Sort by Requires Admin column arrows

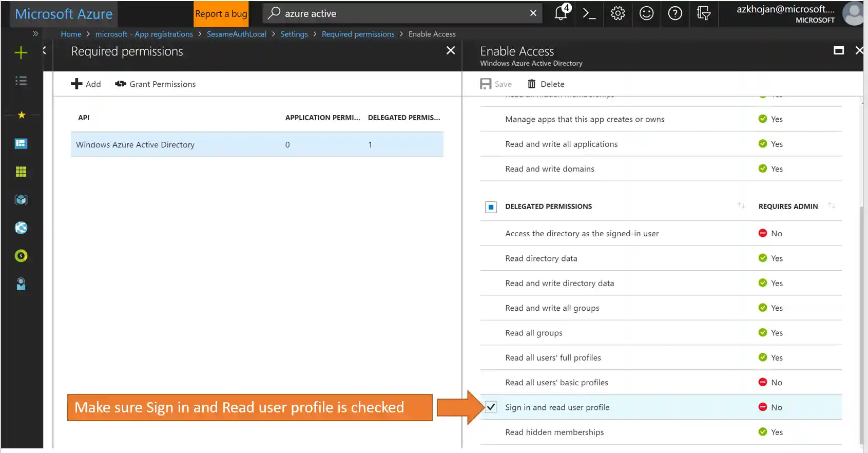832,205
